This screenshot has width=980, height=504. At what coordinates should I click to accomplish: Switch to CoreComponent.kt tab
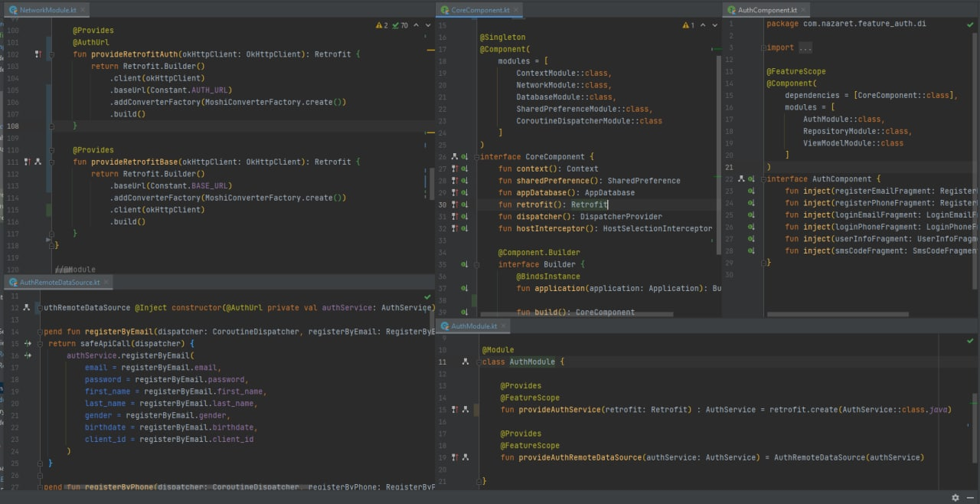480,10
